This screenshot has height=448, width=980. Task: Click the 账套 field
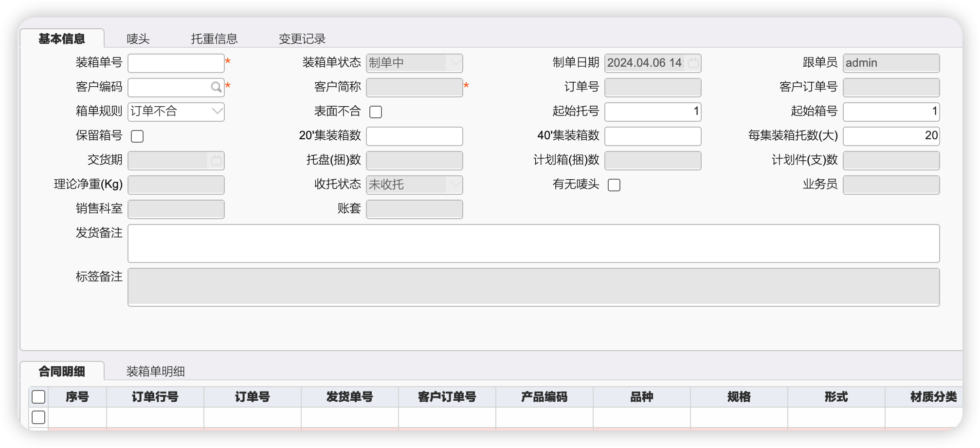pos(415,209)
